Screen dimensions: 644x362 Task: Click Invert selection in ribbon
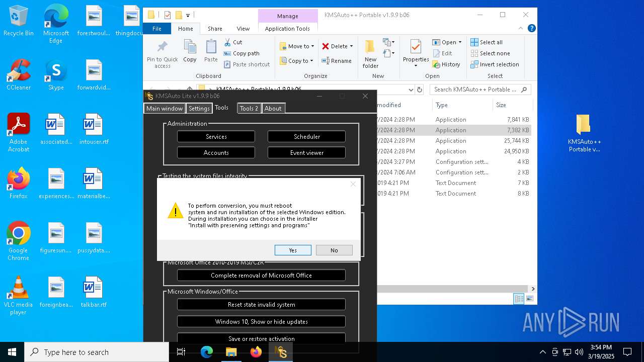(495, 64)
